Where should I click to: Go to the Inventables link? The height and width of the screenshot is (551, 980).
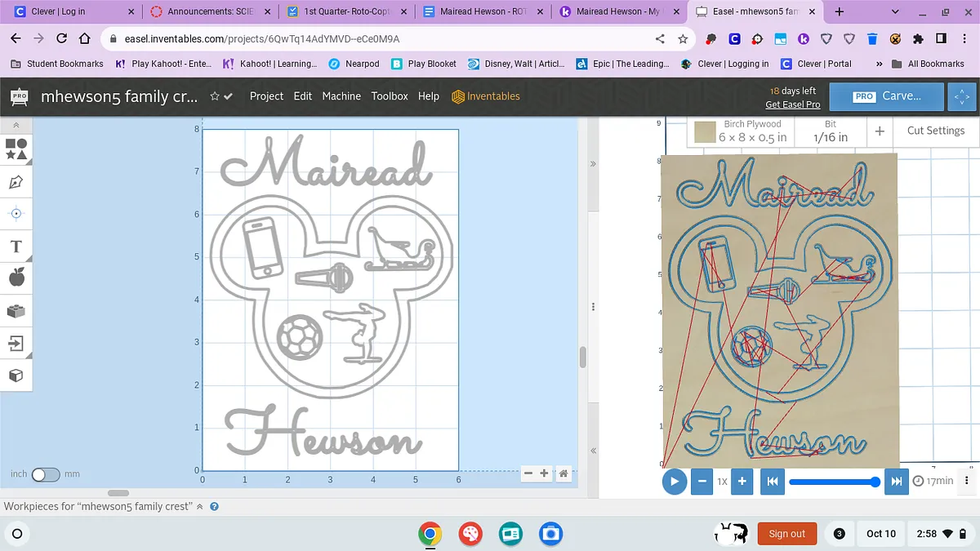pos(486,96)
